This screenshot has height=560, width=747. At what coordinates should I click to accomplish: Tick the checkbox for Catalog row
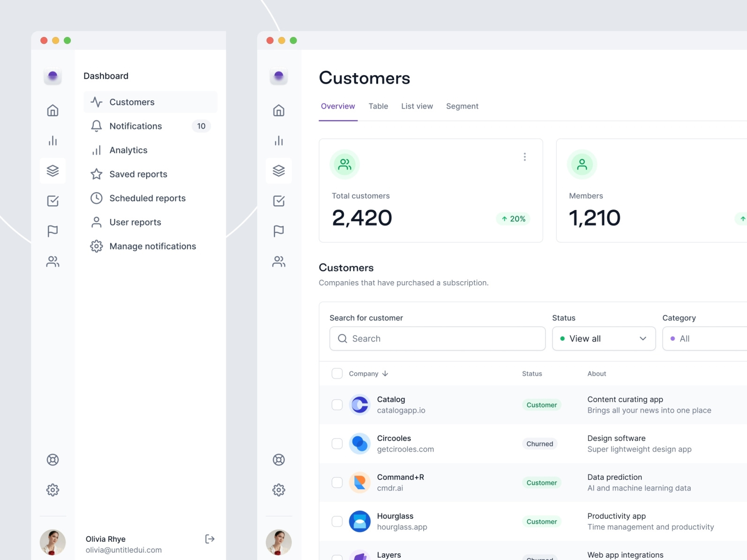click(x=337, y=404)
